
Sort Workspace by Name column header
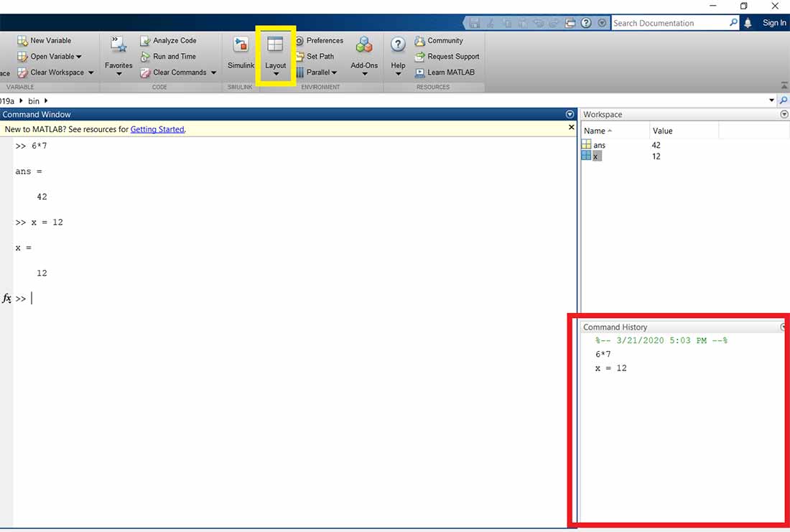(615, 131)
